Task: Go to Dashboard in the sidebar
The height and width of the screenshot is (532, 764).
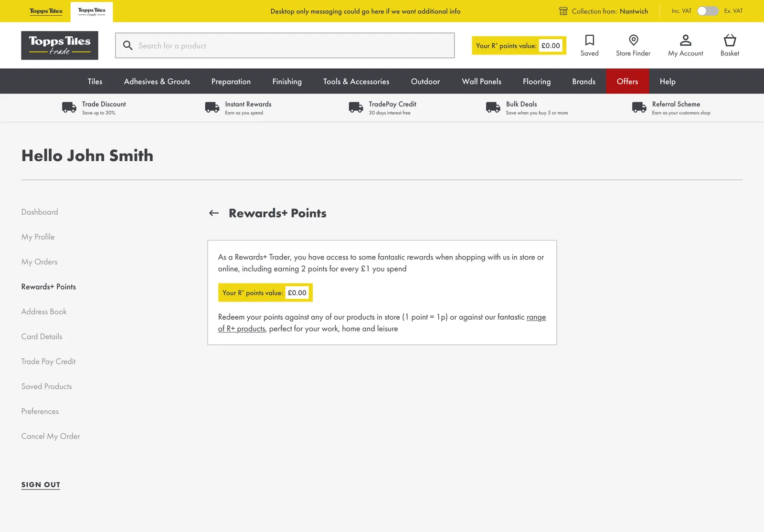Action: click(x=40, y=212)
